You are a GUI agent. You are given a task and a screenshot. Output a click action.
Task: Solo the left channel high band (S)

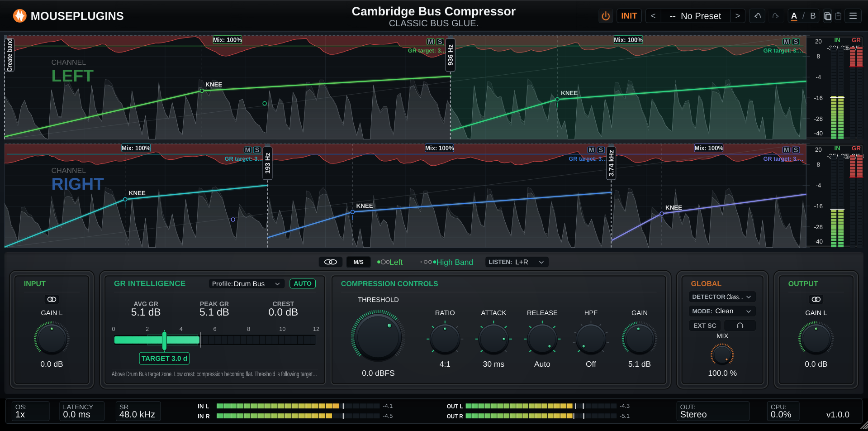(796, 42)
